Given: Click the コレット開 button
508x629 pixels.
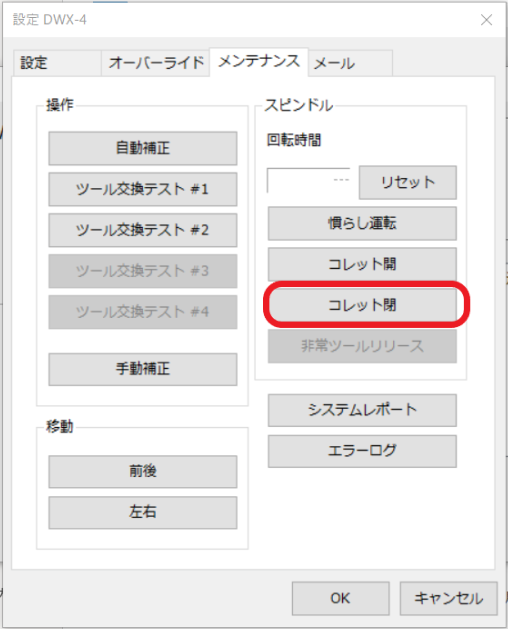Looking at the screenshot, I should pos(362,264).
